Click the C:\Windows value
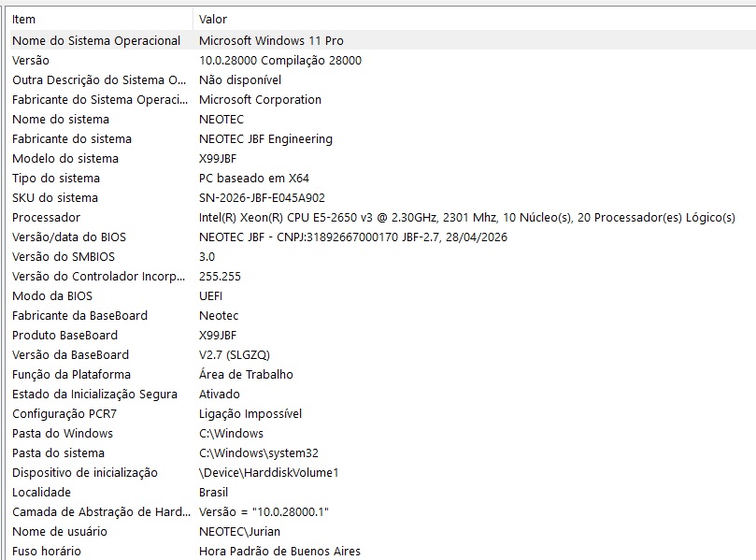 (231, 434)
